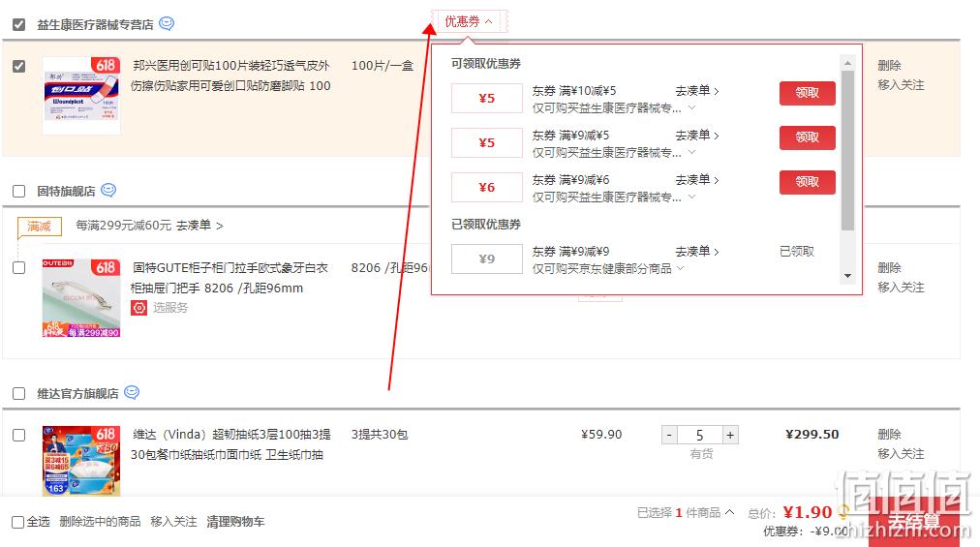Image resolution: width=980 pixels, height=547 pixels.
Task: Open 去凑单 for 每满299元减60元 promotion
Action: tap(199, 225)
